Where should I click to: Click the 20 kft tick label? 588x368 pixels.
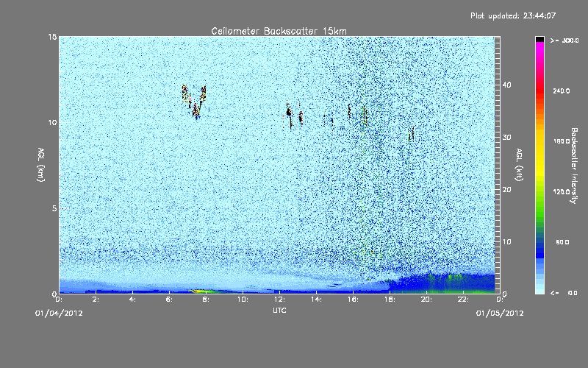tap(506, 190)
